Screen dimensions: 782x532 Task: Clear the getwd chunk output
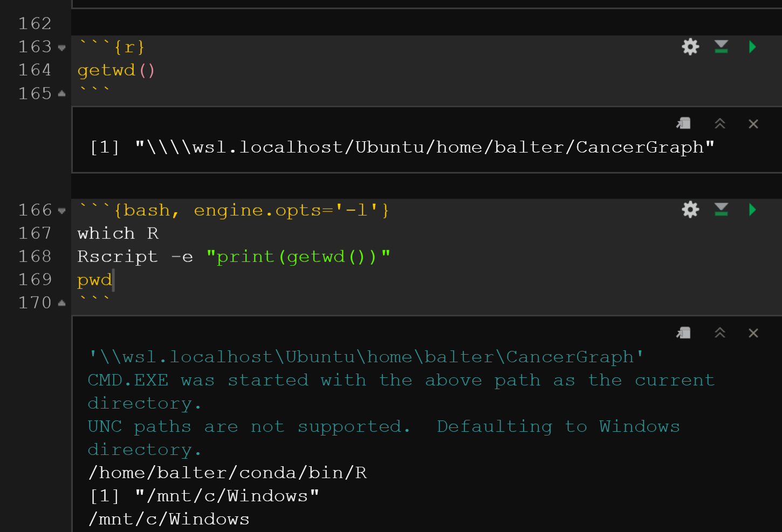753,123
